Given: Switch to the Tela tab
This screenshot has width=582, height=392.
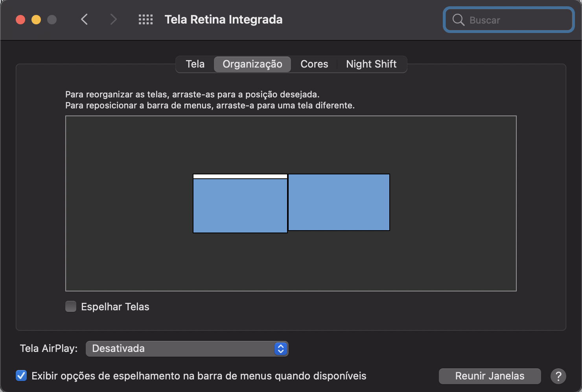Looking at the screenshot, I should 195,64.
